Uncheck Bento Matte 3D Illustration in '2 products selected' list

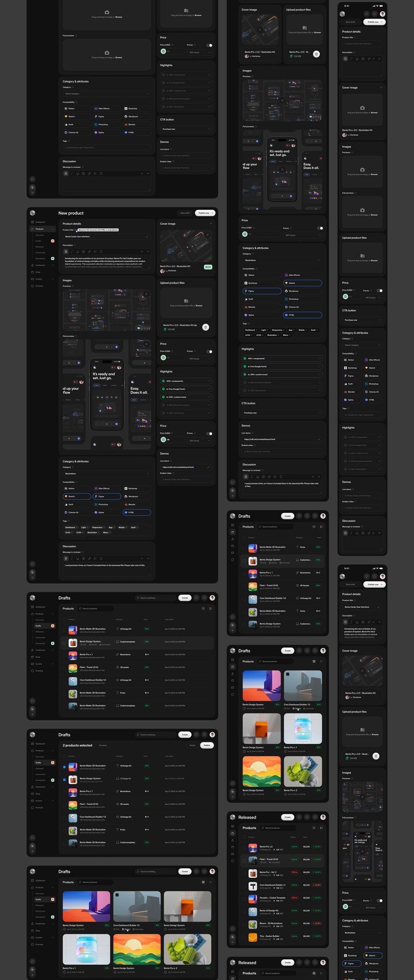point(64,767)
